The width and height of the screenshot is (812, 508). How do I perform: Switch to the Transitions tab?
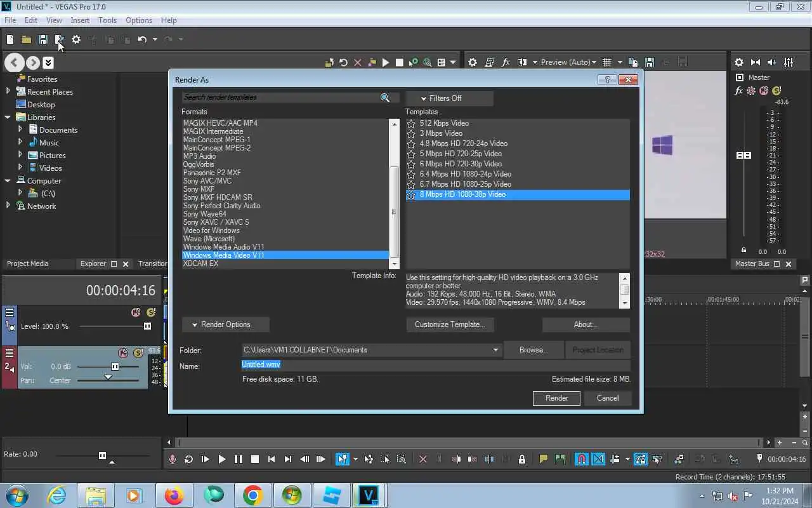click(x=153, y=264)
